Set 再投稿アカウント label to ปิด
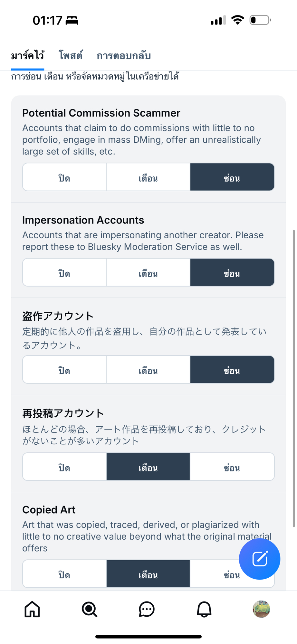This screenshot has width=297, height=644. (64, 467)
